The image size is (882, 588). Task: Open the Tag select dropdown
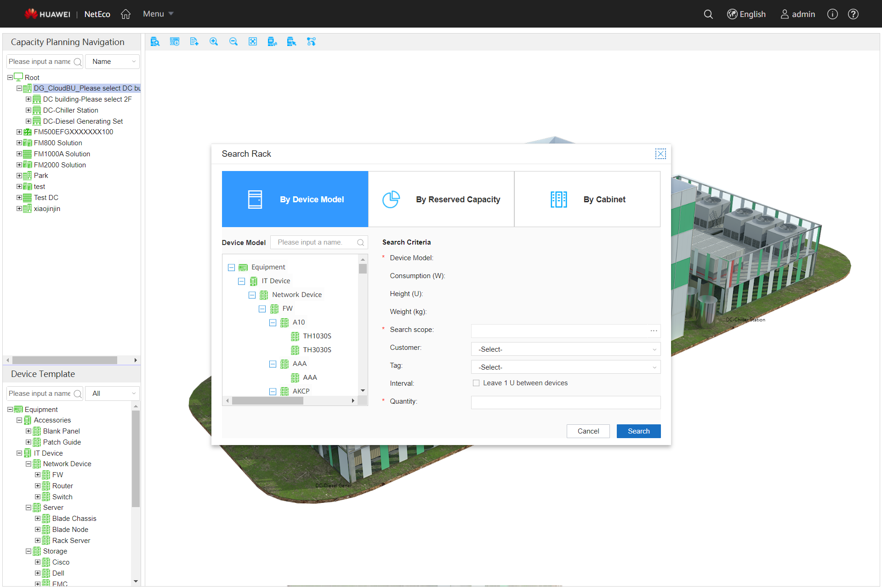[565, 367]
